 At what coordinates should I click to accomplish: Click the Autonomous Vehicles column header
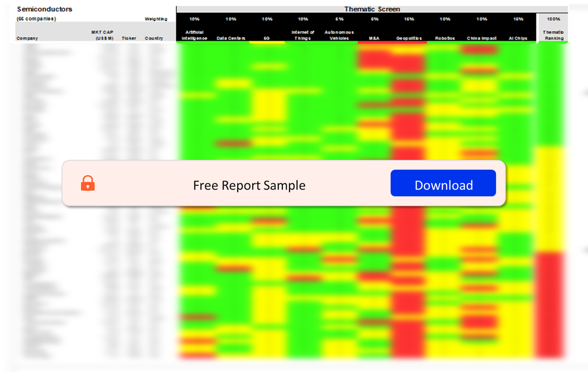(x=339, y=35)
